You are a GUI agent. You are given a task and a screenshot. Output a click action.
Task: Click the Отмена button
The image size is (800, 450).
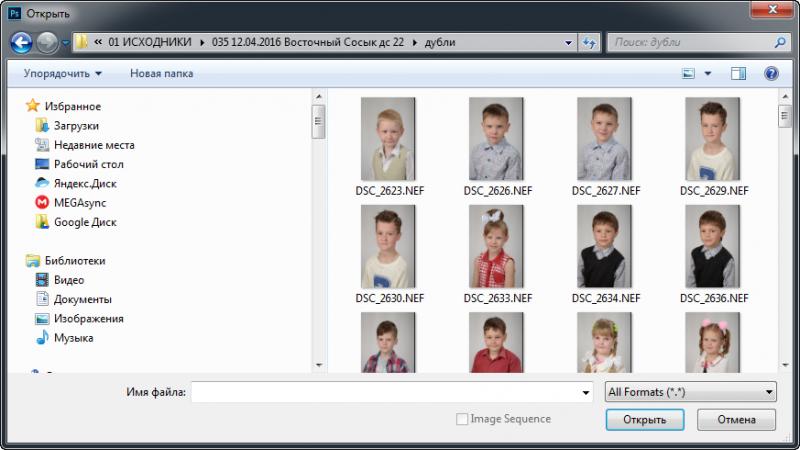point(736,419)
